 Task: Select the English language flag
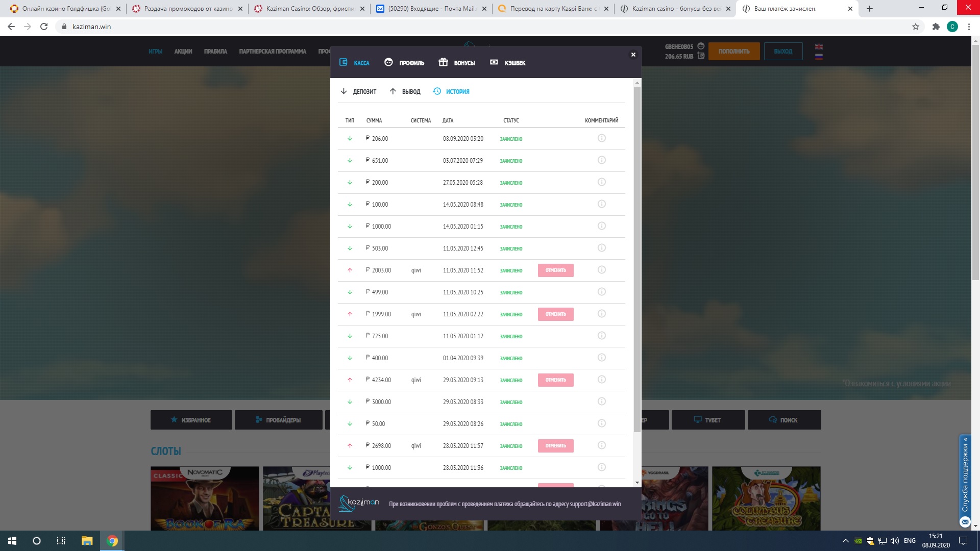pos(819,47)
